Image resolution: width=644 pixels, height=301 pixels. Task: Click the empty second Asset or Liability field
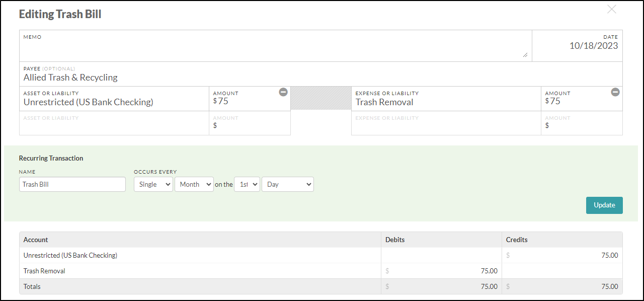pyautogui.click(x=114, y=123)
